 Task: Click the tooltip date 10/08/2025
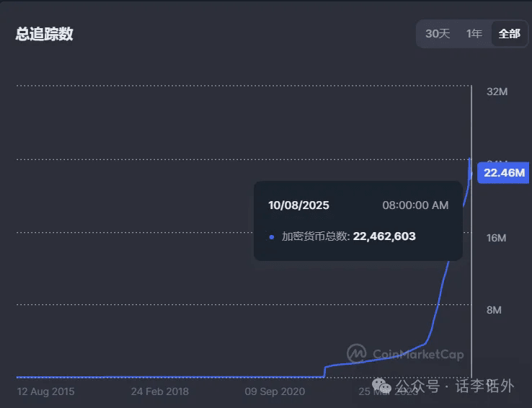(298, 205)
